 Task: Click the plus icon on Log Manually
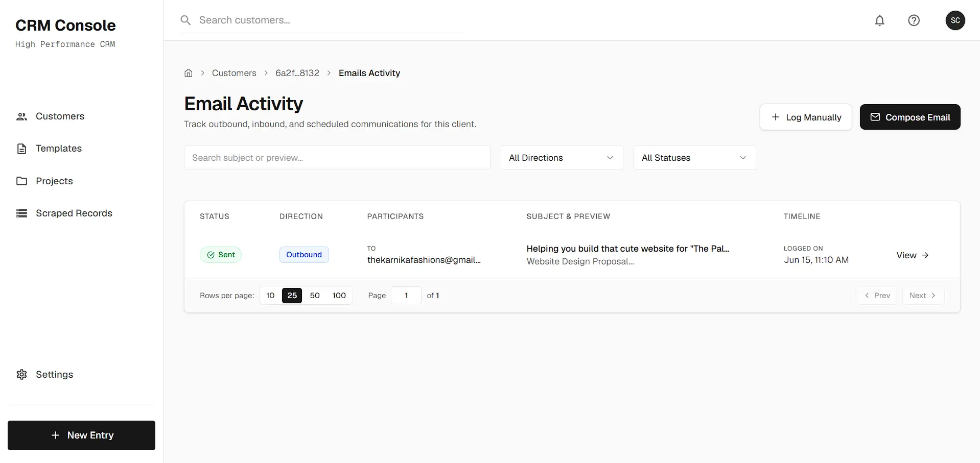775,117
